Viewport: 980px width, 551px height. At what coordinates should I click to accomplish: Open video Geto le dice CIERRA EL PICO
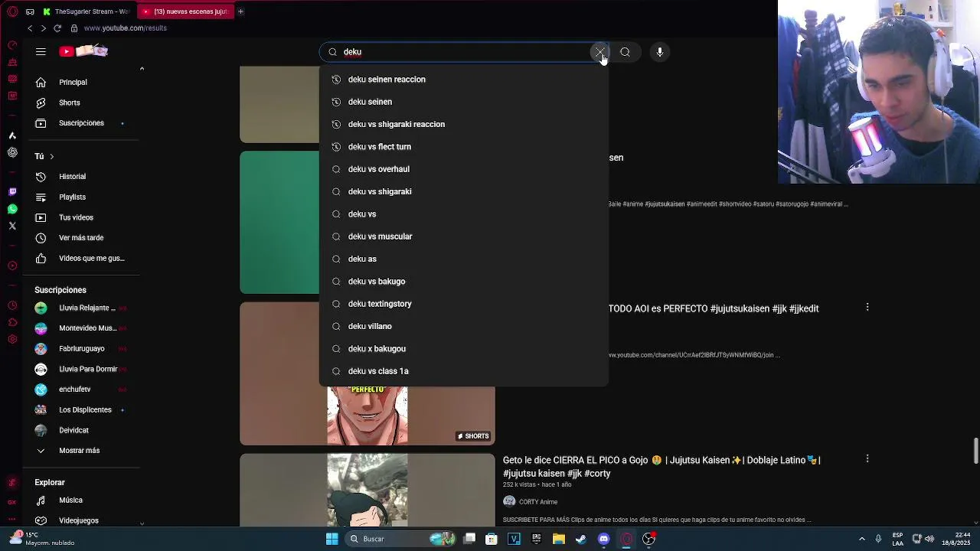click(661, 467)
